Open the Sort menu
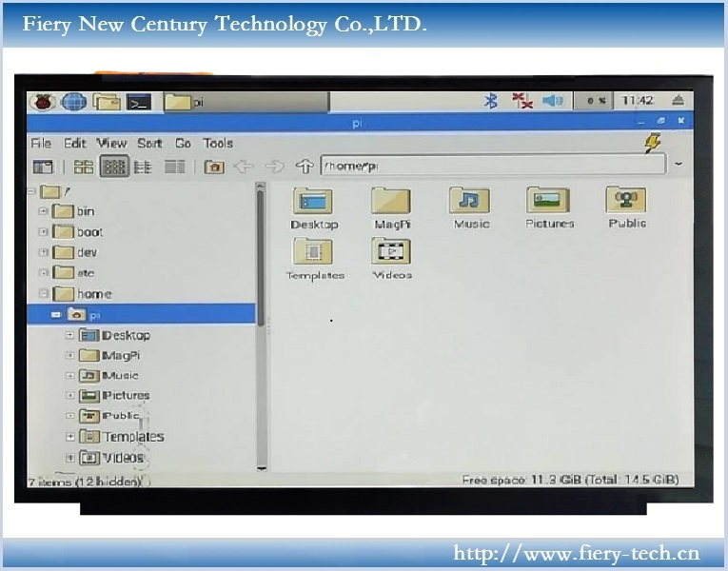This screenshot has width=728, height=571. (x=149, y=143)
